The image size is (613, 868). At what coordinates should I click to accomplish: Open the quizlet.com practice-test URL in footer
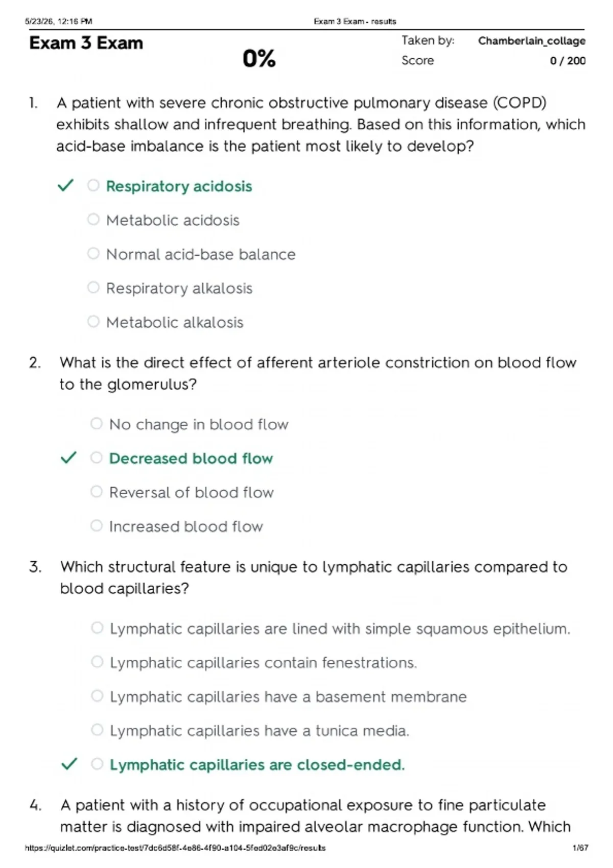pos(175,848)
